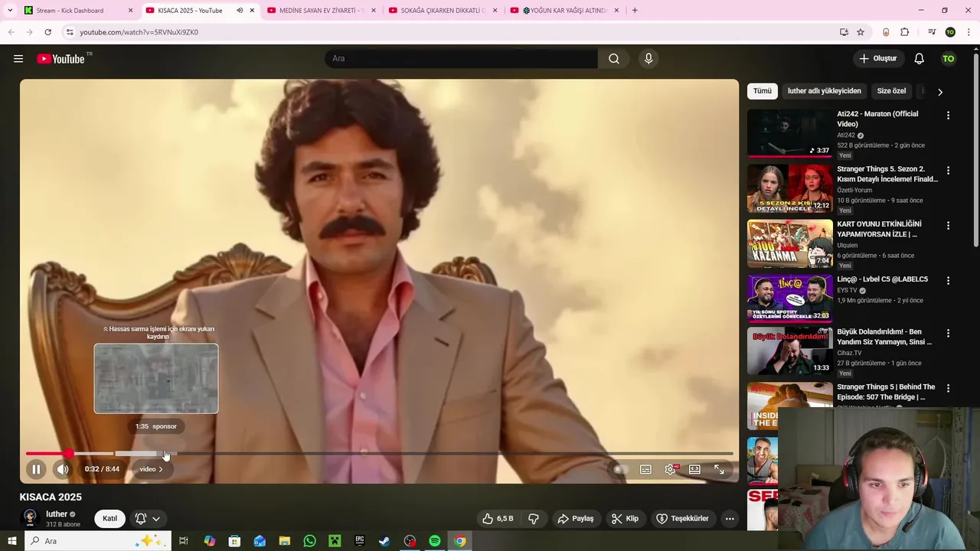Open Ati242 Maraton video thumbnail
This screenshot has width=980, height=551.
(790, 133)
